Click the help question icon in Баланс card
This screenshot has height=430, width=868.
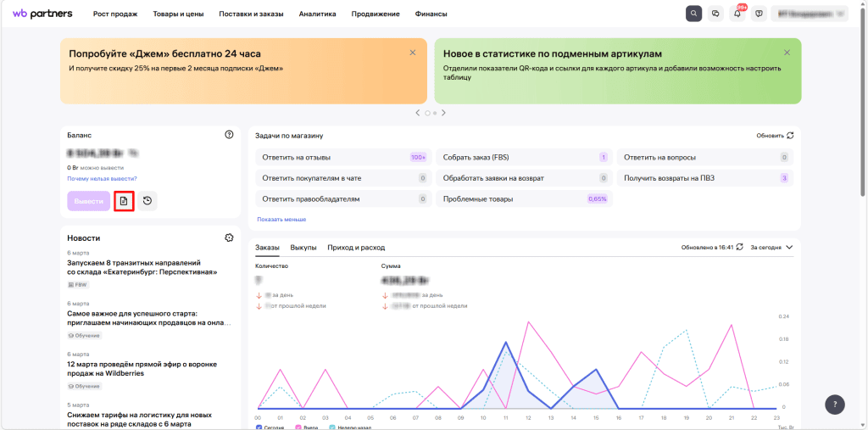(x=229, y=135)
